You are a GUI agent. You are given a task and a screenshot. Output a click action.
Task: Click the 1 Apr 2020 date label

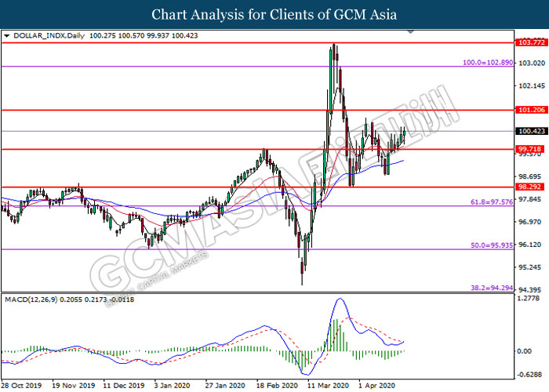[x=376, y=386]
